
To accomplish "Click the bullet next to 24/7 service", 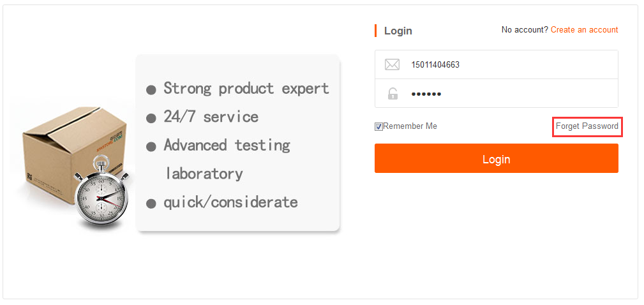I will click(151, 118).
